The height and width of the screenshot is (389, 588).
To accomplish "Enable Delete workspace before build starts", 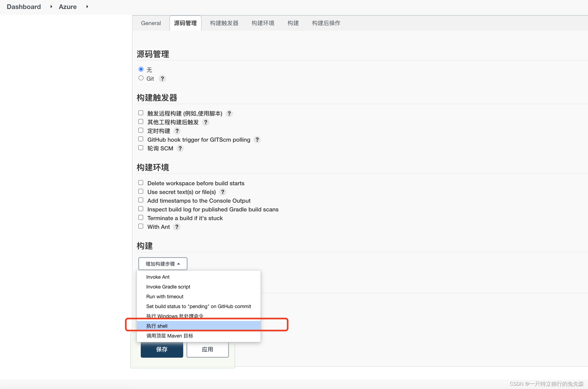I will point(141,183).
